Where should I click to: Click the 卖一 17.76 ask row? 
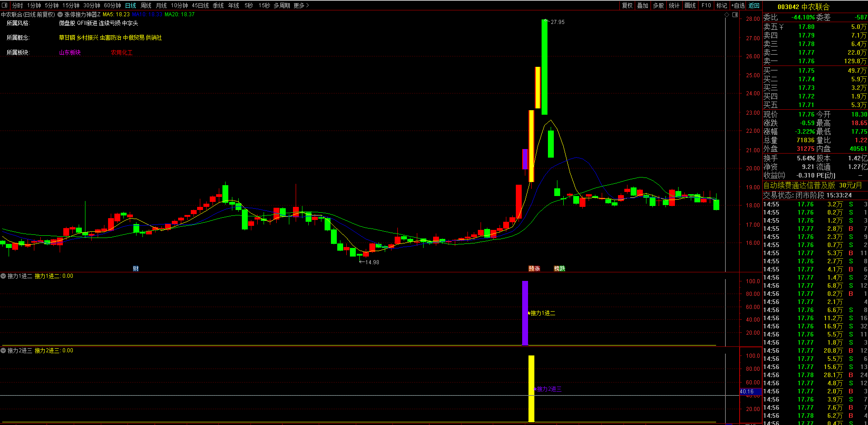[x=815, y=61]
